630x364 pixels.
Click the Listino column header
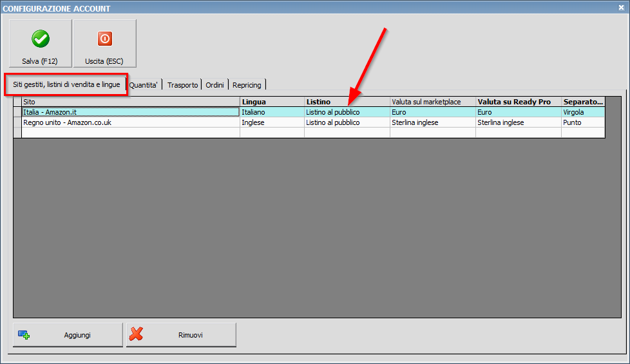tap(347, 102)
